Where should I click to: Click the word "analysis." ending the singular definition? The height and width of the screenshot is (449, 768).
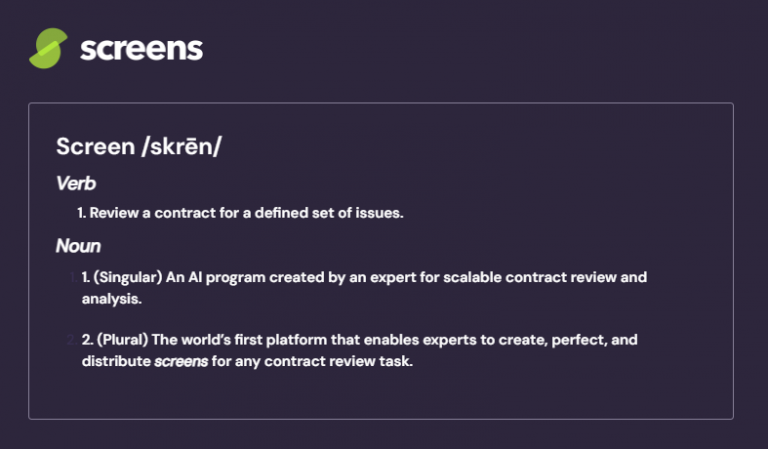(x=113, y=298)
